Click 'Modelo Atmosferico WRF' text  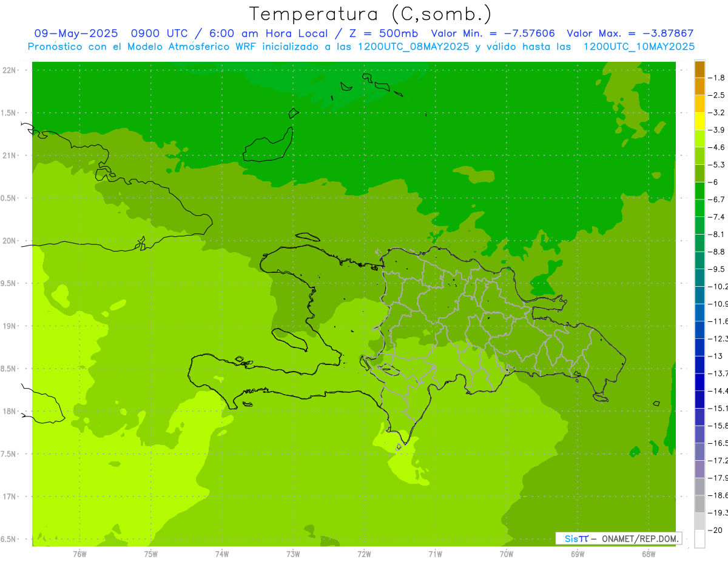pyautogui.click(x=194, y=47)
